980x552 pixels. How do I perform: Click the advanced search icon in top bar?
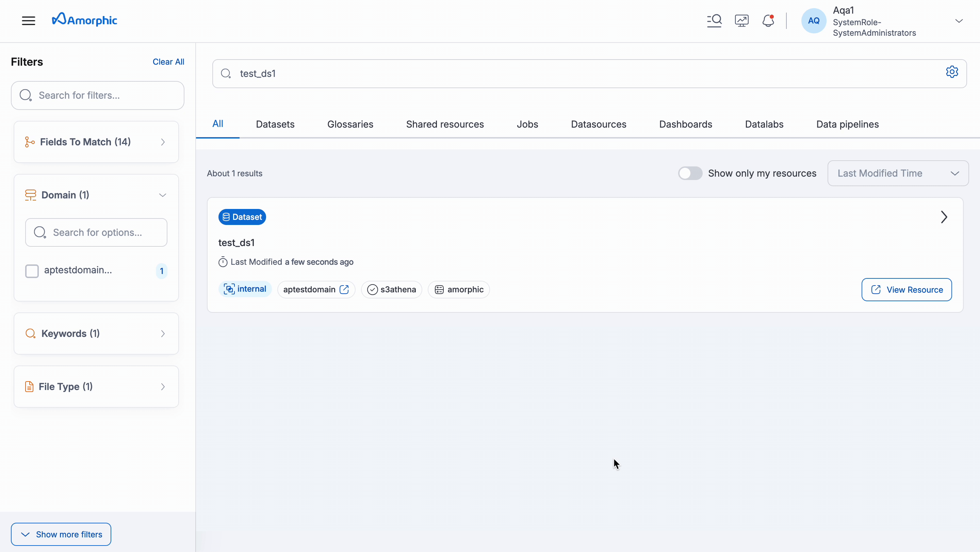pyautogui.click(x=714, y=20)
